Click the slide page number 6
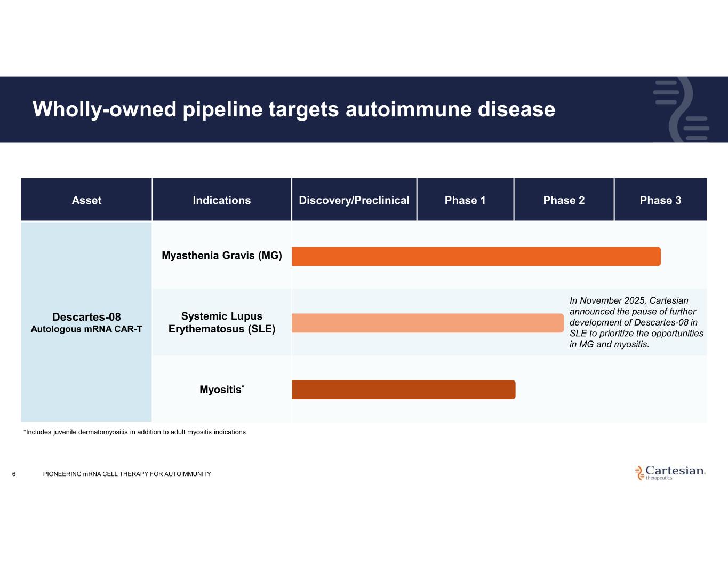This screenshot has height=563, width=728. 14,474
